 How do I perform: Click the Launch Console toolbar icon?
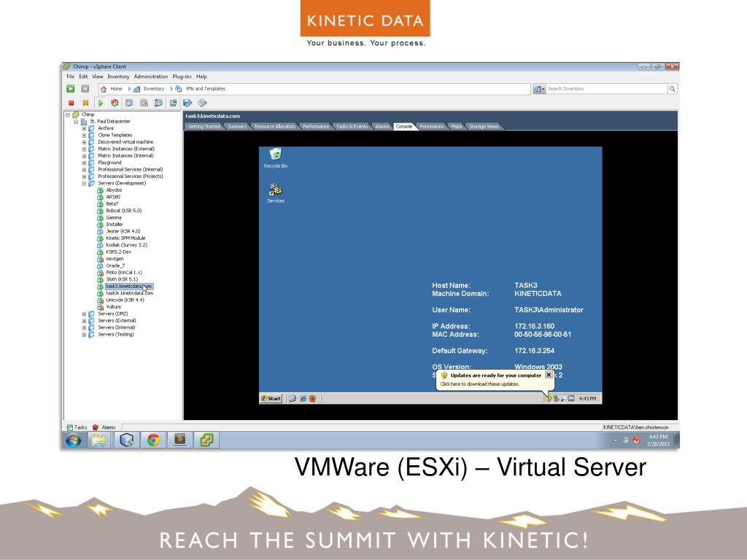click(x=174, y=103)
